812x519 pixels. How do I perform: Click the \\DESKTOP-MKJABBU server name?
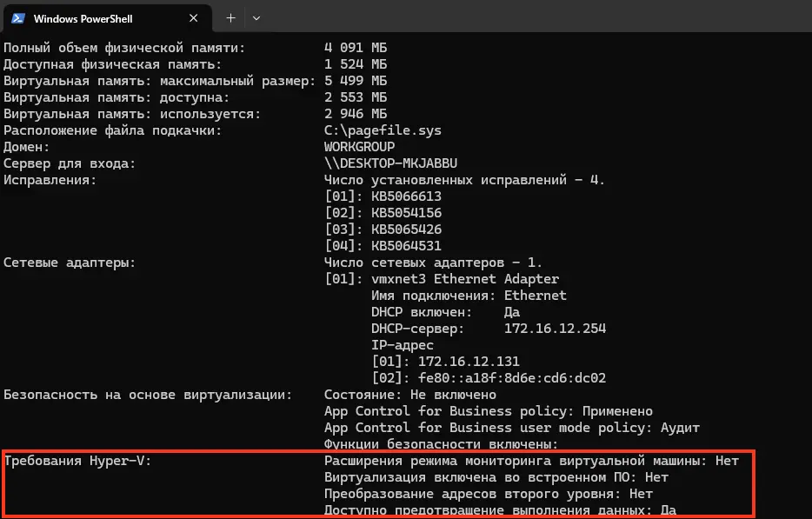390,163
